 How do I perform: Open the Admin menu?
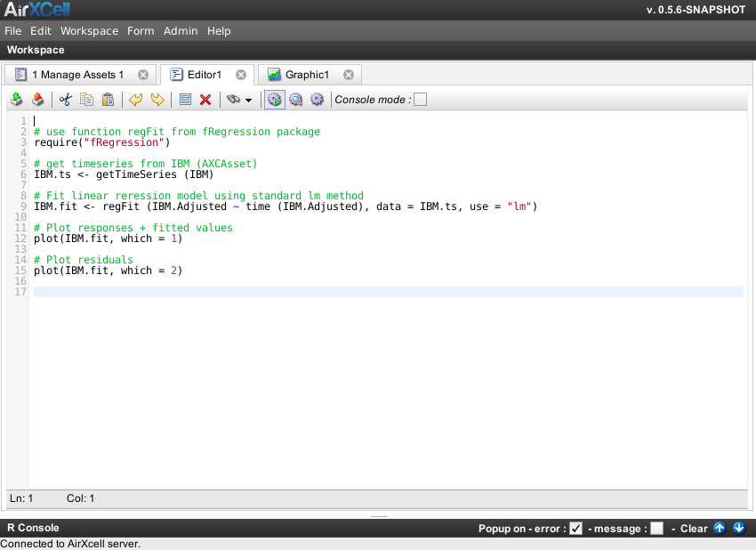pos(181,31)
